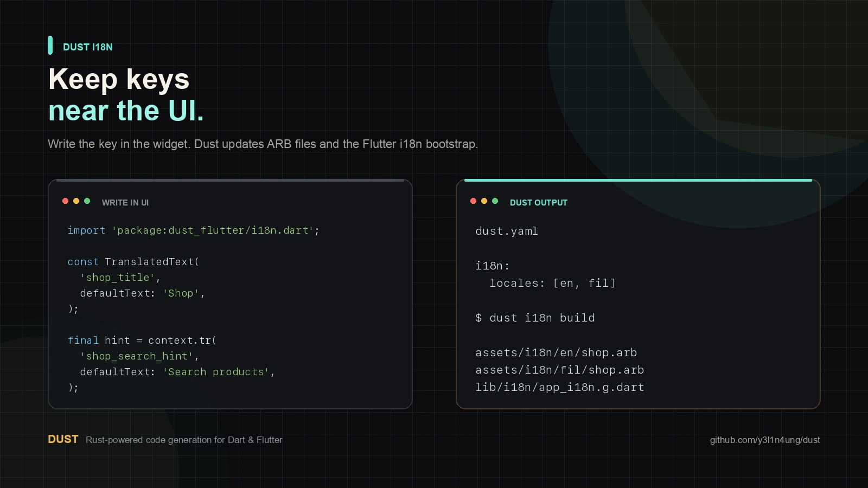Click the 'near the UI.' headline
This screenshot has height=488, width=868.
click(126, 111)
